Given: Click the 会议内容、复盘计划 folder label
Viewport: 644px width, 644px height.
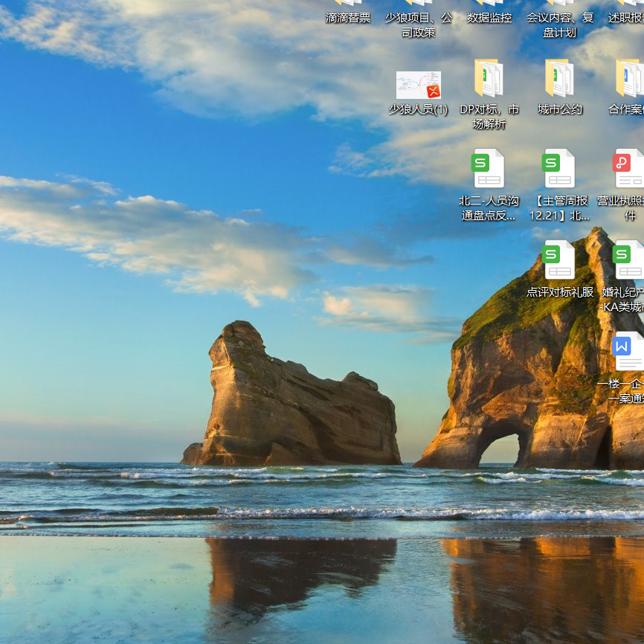Looking at the screenshot, I should [x=559, y=25].
